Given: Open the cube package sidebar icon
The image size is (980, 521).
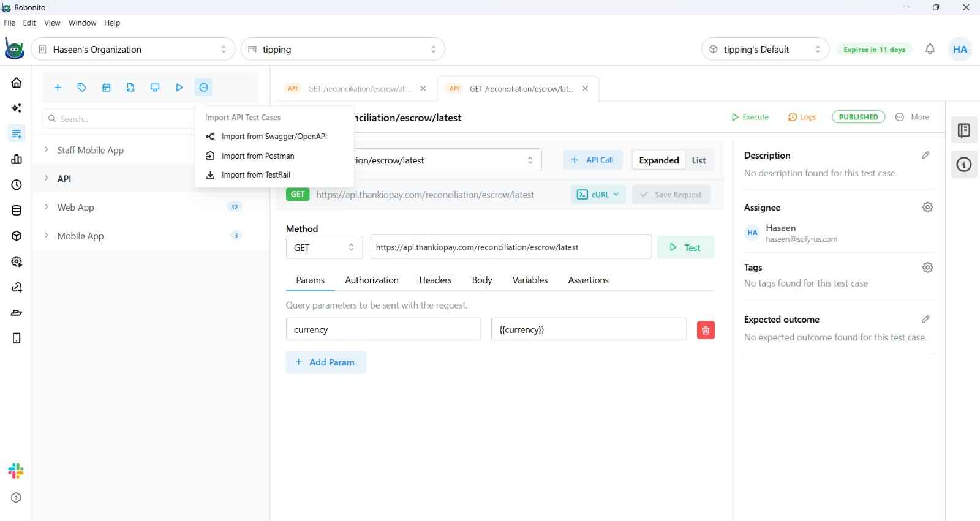Looking at the screenshot, I should point(17,236).
